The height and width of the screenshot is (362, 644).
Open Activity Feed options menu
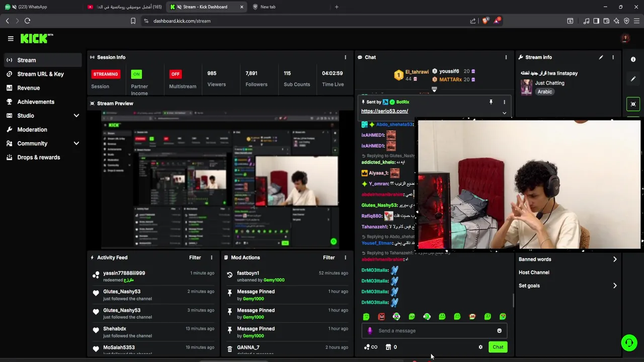tap(211, 257)
